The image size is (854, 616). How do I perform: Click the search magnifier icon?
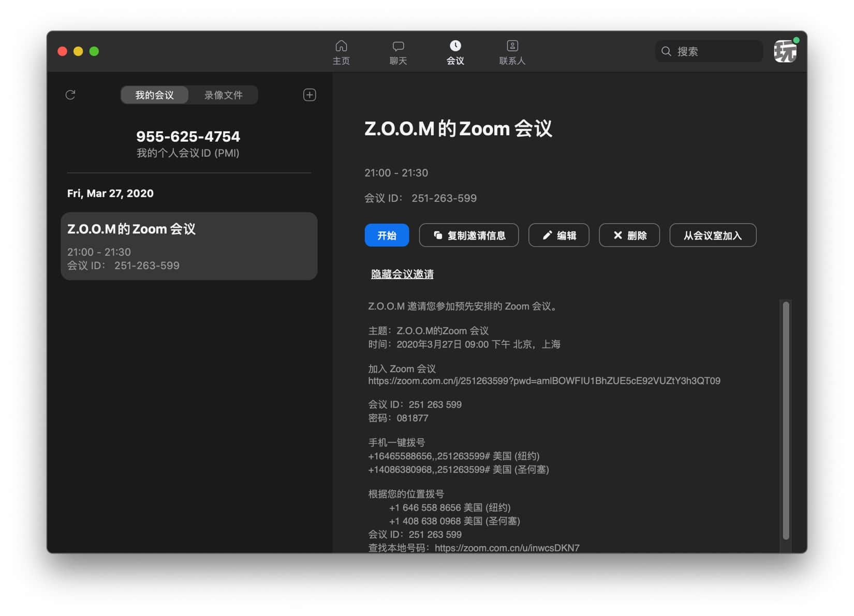tap(666, 51)
